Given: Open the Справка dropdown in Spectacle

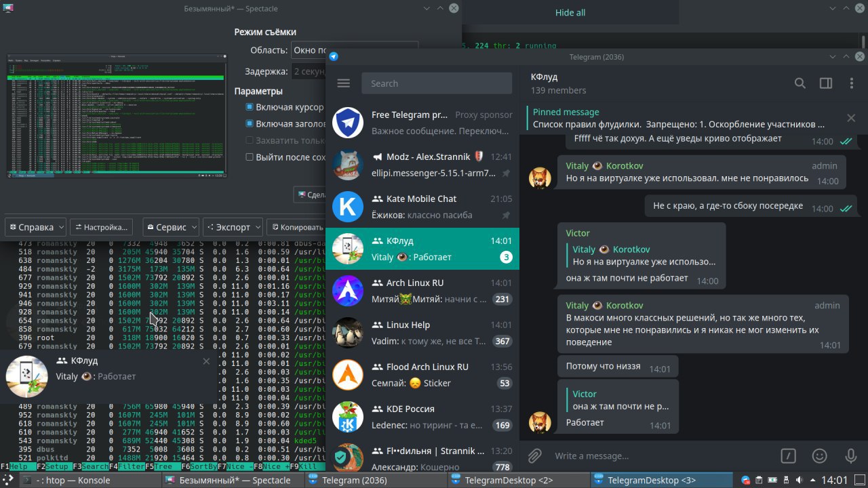Looking at the screenshot, I should coord(35,227).
